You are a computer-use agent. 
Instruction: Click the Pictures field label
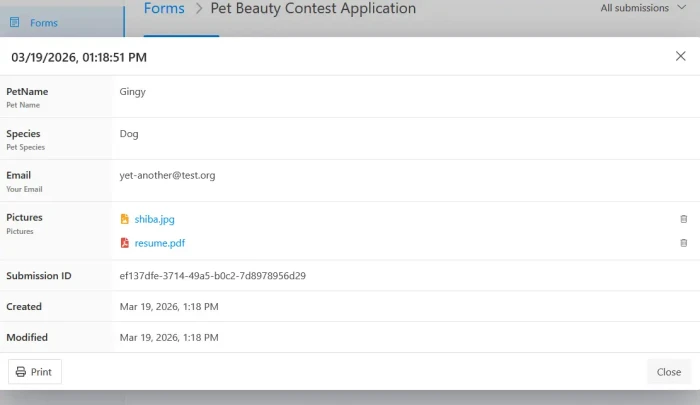(25, 217)
